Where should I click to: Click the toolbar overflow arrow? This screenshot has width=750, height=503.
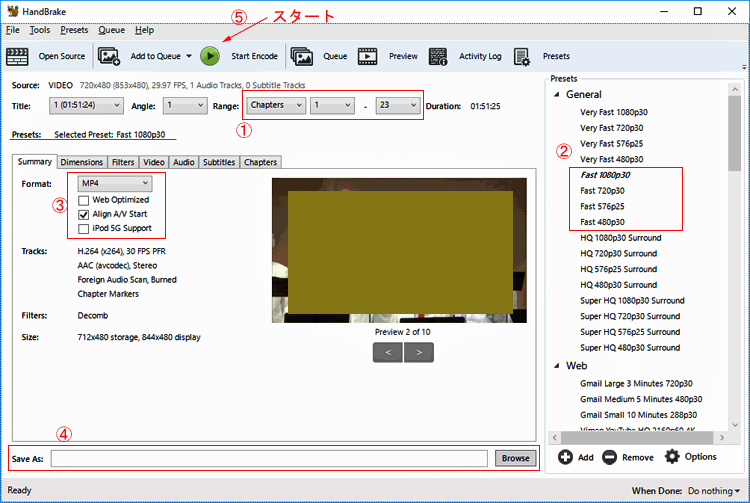(x=744, y=67)
